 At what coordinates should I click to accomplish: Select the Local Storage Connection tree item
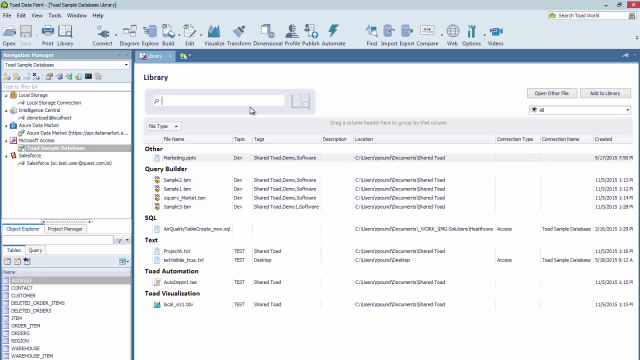[x=54, y=103]
